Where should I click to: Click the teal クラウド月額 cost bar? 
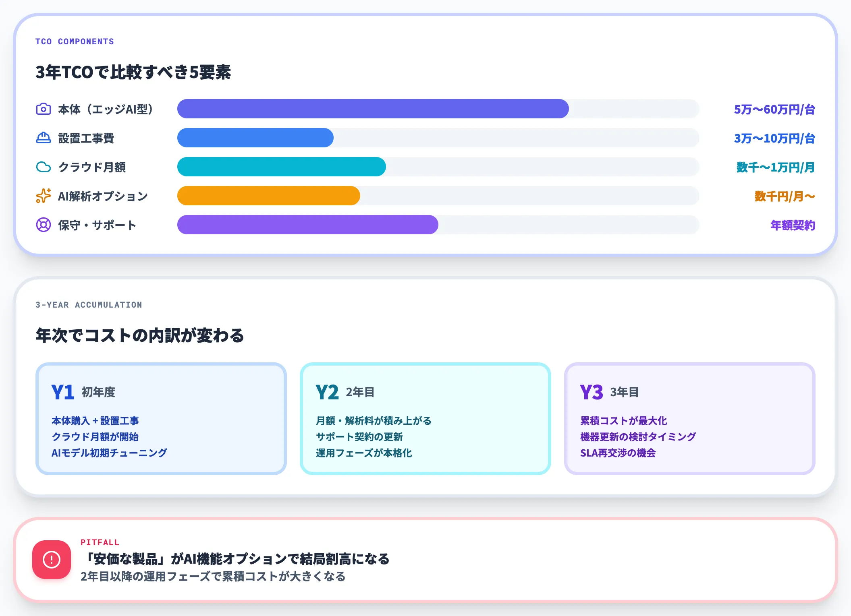coord(282,167)
